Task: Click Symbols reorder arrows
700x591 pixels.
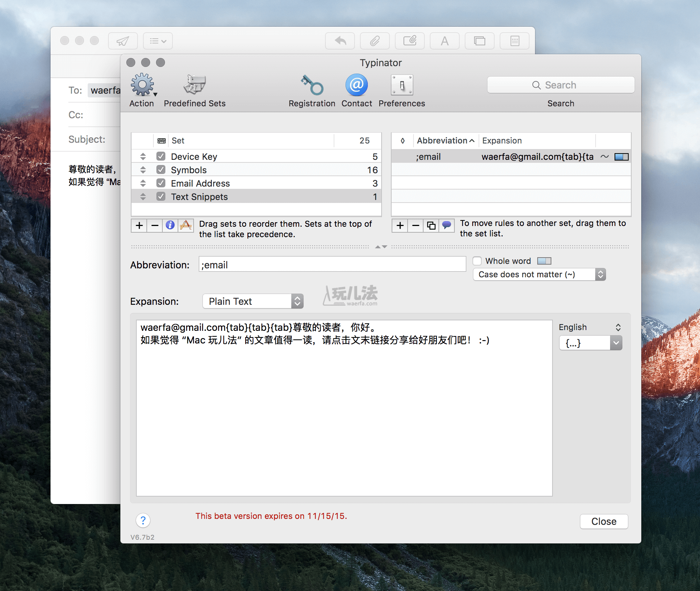Action: [143, 170]
